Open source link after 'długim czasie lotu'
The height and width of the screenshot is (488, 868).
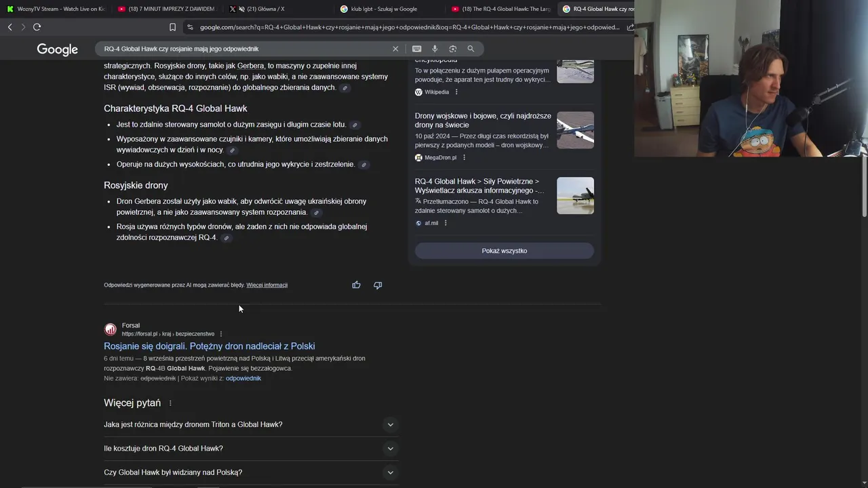pos(354,125)
